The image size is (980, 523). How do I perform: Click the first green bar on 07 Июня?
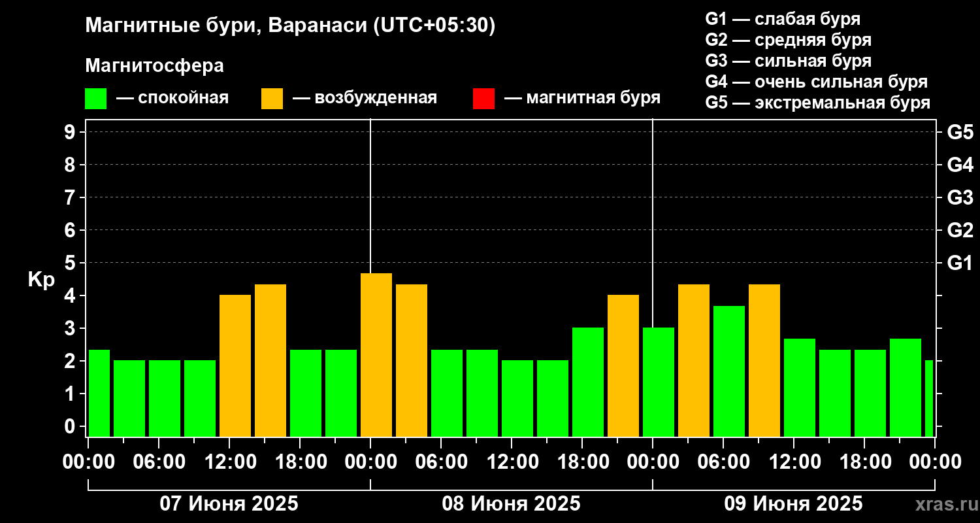pyautogui.click(x=99, y=393)
